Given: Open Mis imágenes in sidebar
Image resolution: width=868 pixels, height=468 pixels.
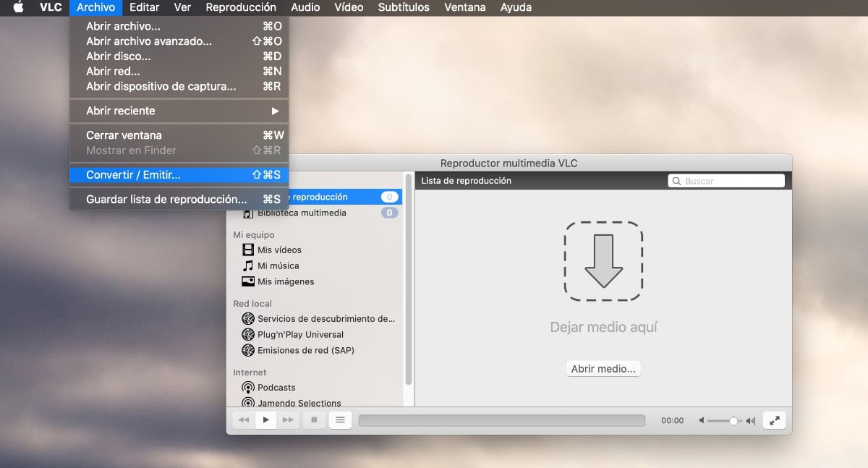Looking at the screenshot, I should [286, 282].
